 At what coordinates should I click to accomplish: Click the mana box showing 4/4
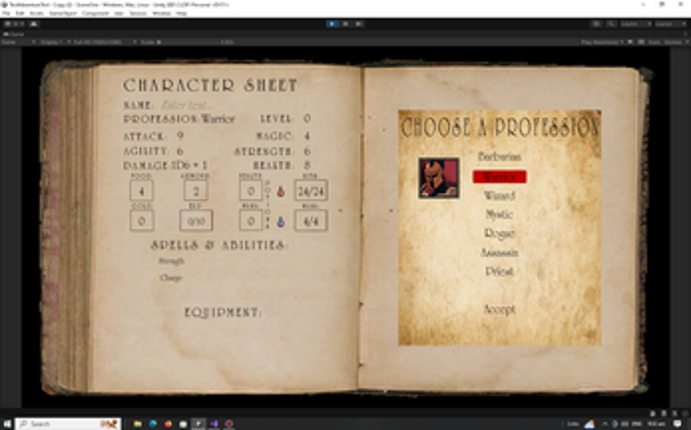click(x=311, y=221)
